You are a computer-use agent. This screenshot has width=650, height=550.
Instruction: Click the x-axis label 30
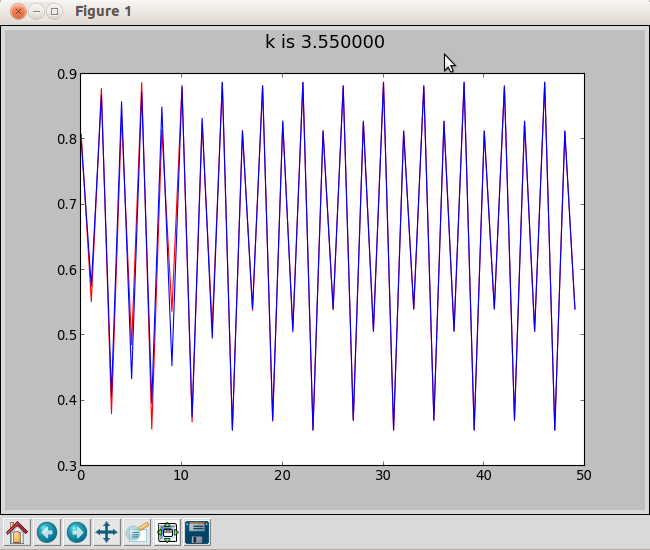click(x=383, y=475)
